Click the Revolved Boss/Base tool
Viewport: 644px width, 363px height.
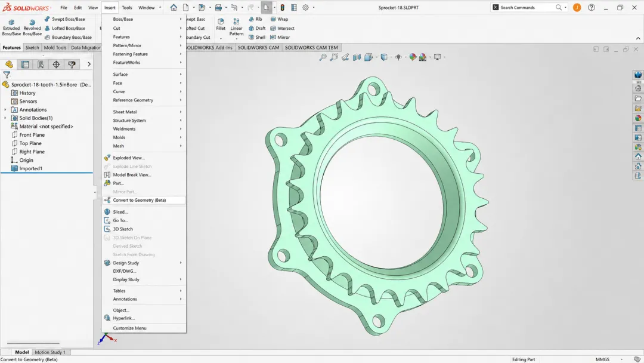[32, 27]
